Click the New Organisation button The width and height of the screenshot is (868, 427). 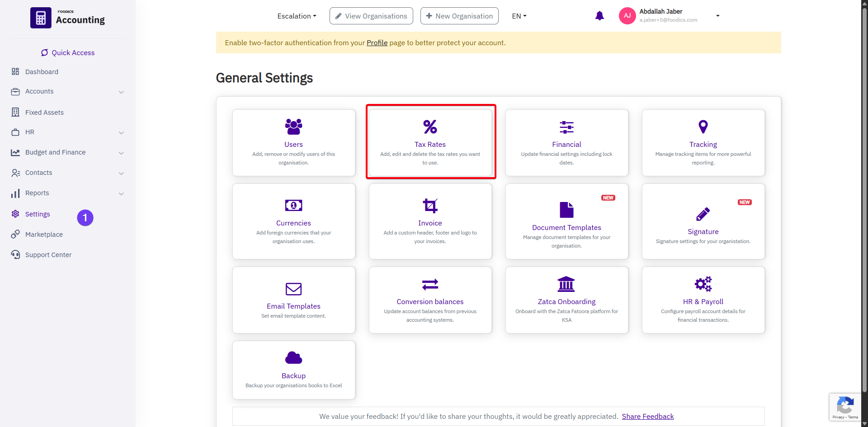click(x=459, y=16)
